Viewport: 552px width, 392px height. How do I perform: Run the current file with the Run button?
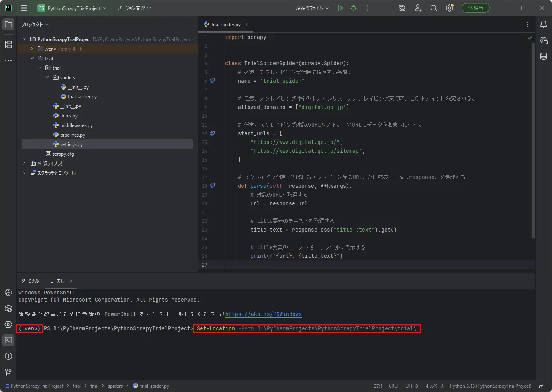click(340, 8)
